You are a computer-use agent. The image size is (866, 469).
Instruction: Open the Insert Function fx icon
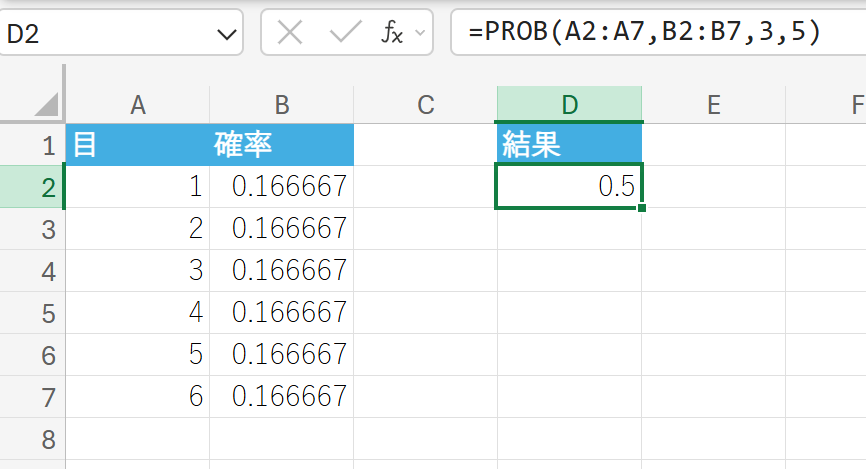[x=392, y=33]
